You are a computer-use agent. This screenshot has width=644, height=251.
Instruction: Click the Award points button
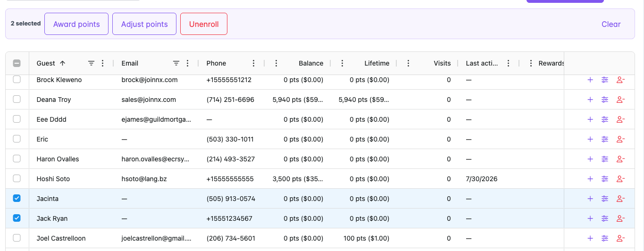76,24
